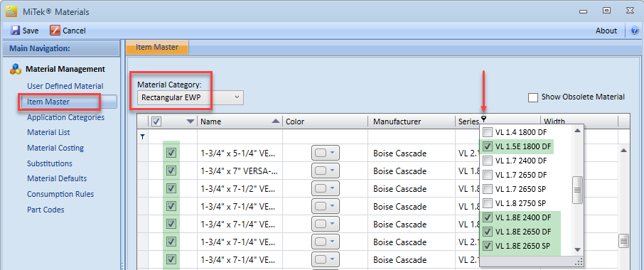Open help via blue question mark icon

click(635, 31)
